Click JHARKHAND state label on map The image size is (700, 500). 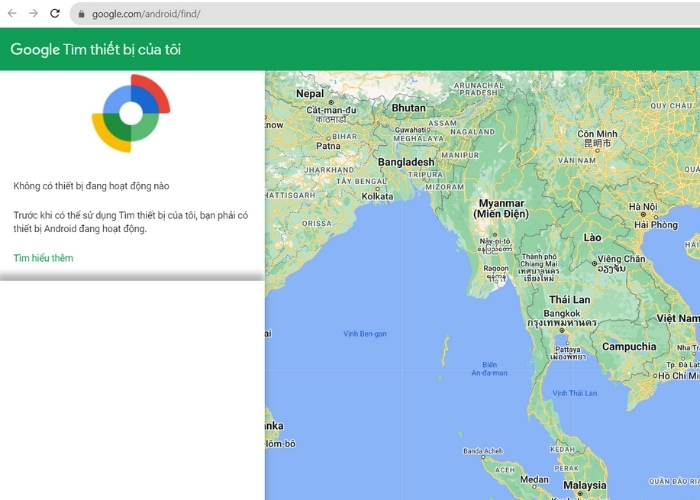(329, 170)
